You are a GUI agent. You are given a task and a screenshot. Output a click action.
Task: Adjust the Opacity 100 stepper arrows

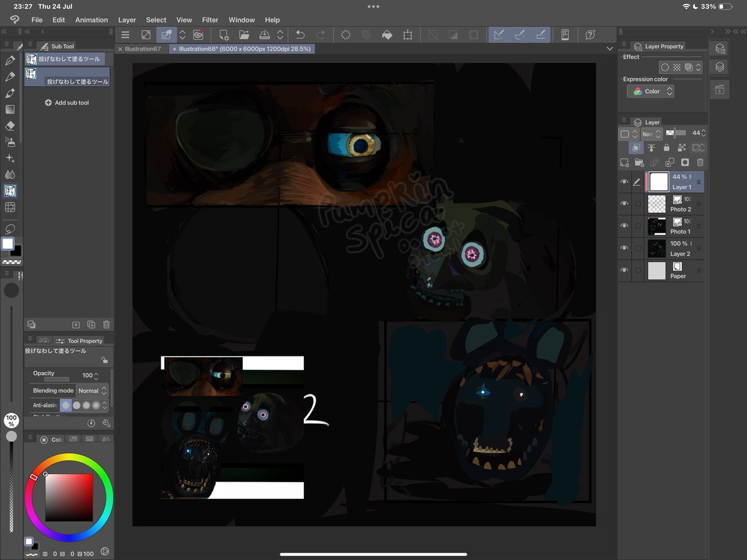pyautogui.click(x=96, y=376)
